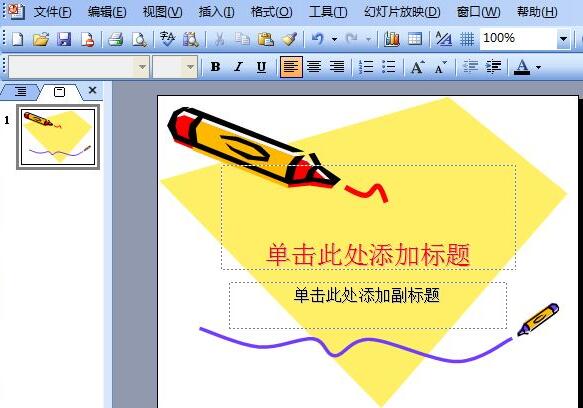This screenshot has width=583, height=408.
Task: Open the 文件(F) menu
Action: point(52,12)
